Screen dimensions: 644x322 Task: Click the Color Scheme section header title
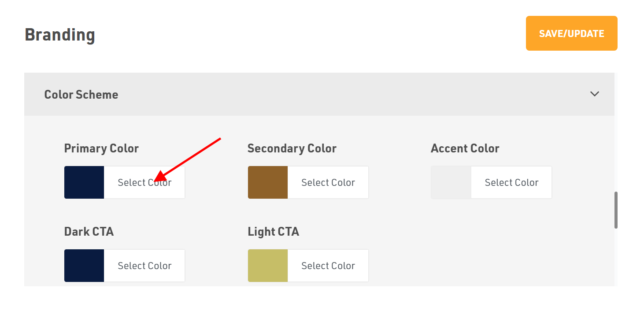click(81, 95)
